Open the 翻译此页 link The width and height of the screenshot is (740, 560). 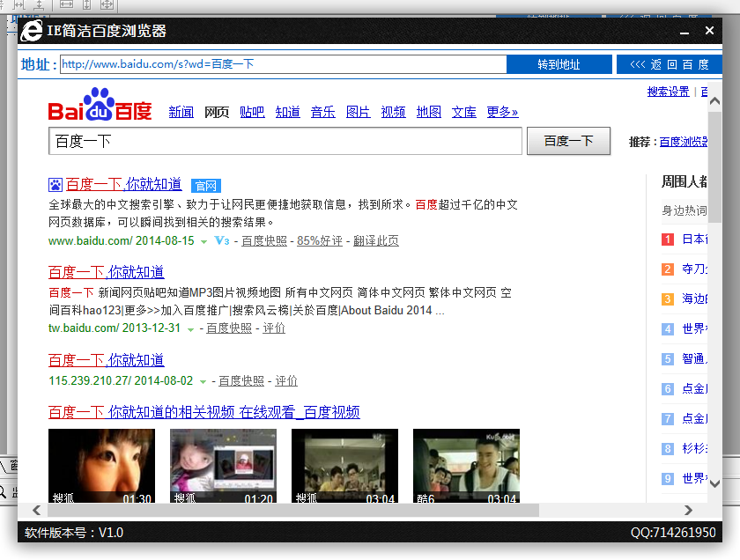[x=375, y=241]
